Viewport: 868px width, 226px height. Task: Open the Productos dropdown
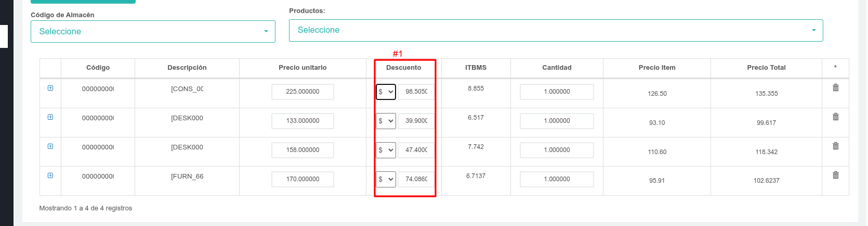tap(556, 30)
